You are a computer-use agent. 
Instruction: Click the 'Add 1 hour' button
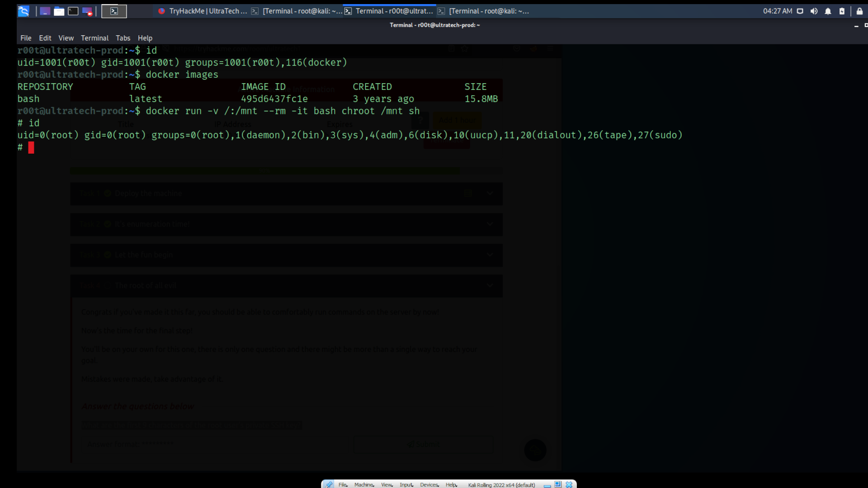coord(457,120)
